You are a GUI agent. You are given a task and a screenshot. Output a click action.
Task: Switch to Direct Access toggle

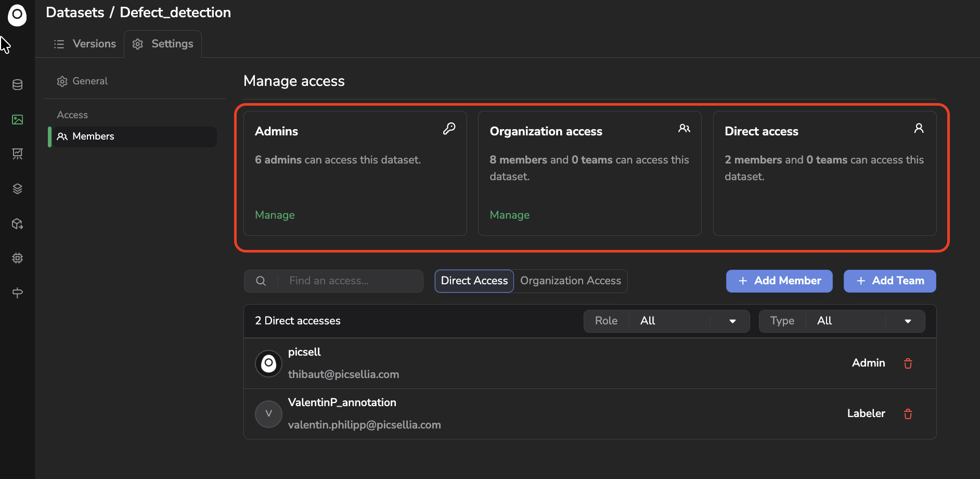(474, 281)
